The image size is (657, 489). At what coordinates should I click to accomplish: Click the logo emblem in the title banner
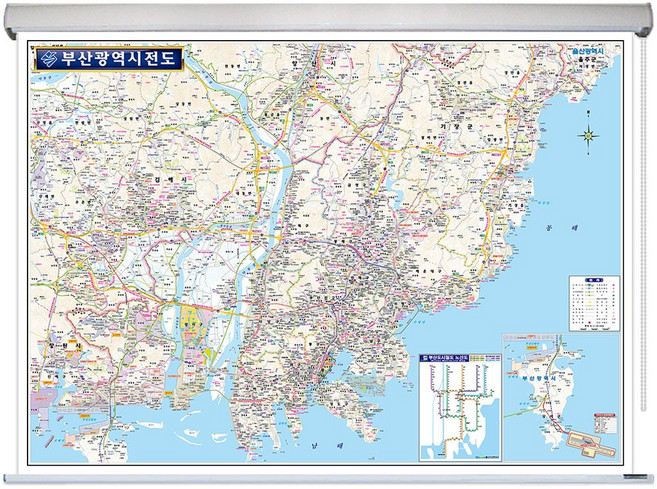pos(49,59)
